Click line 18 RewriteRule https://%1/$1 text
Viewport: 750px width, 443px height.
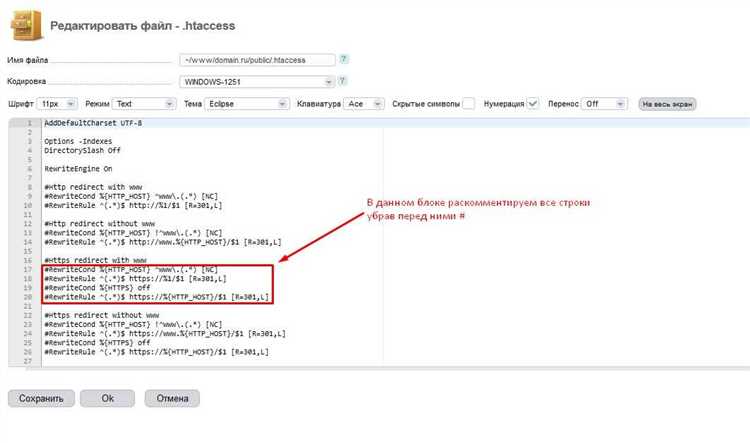tap(135, 278)
